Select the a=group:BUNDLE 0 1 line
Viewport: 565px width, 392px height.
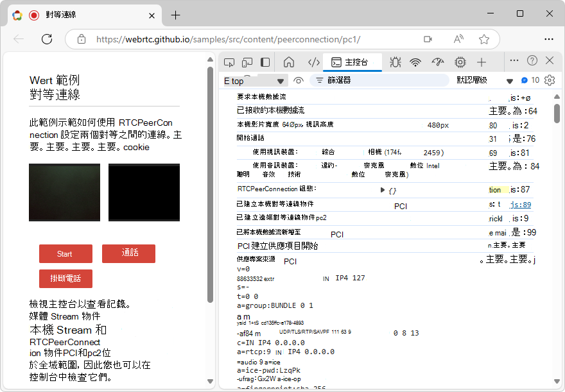[x=275, y=305]
